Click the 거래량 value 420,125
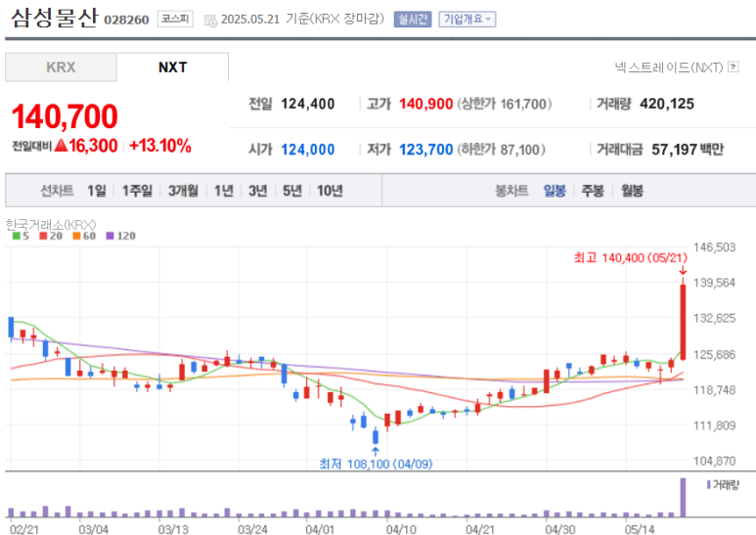Screen dimensions: 756x535 coord(667,104)
